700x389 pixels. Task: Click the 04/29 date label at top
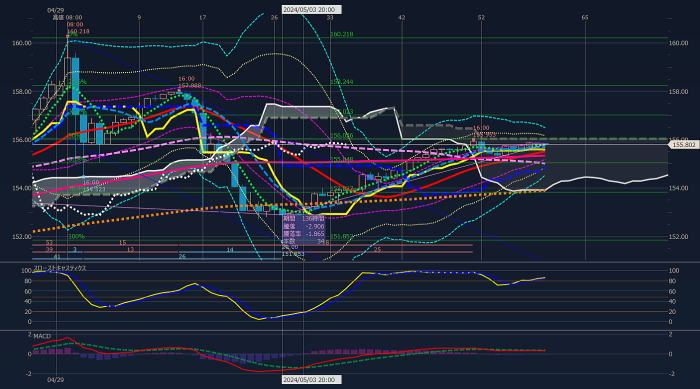pos(55,10)
